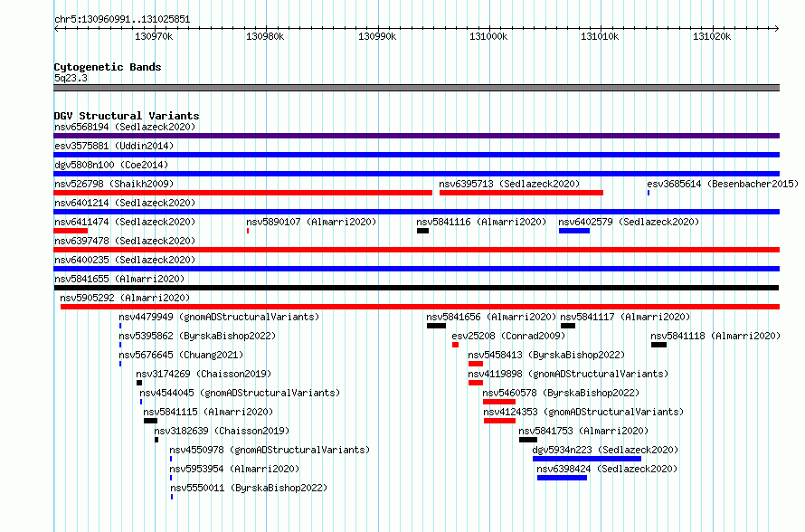Open nsv5841656 (Almarri2020) label
This screenshot has height=532, width=805.
click(x=491, y=317)
